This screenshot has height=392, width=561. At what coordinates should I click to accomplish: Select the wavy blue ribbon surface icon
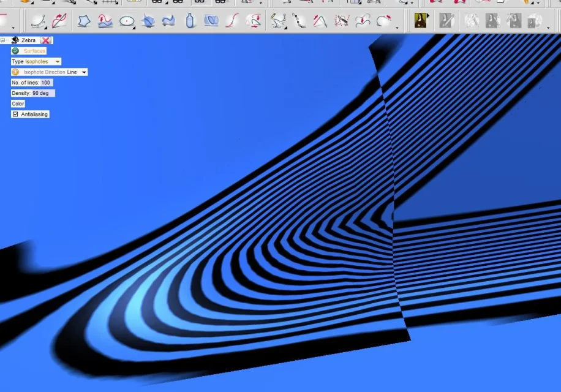[x=168, y=21]
